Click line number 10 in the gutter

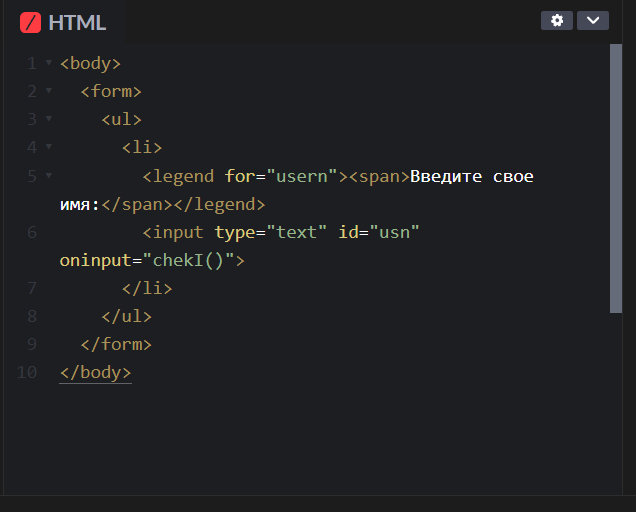coord(27,372)
